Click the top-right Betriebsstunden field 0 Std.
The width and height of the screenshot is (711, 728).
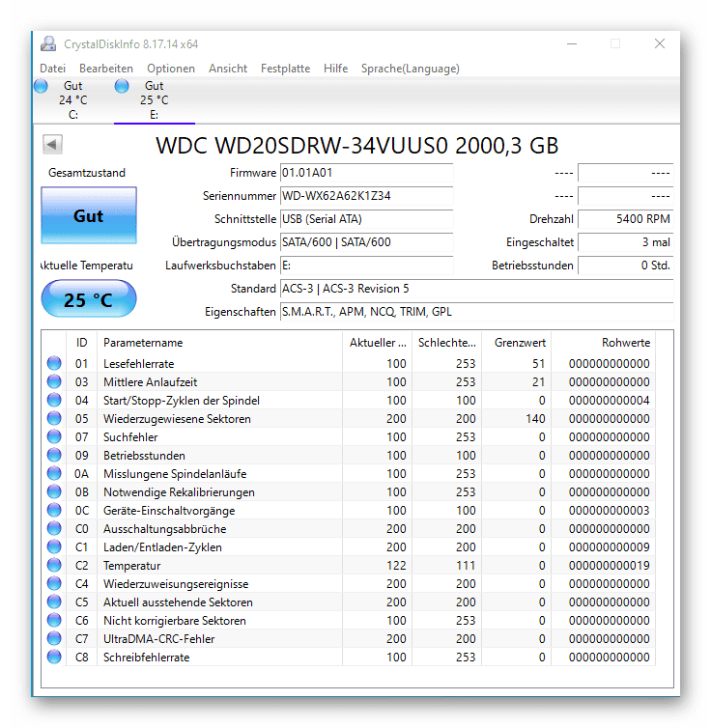626,266
